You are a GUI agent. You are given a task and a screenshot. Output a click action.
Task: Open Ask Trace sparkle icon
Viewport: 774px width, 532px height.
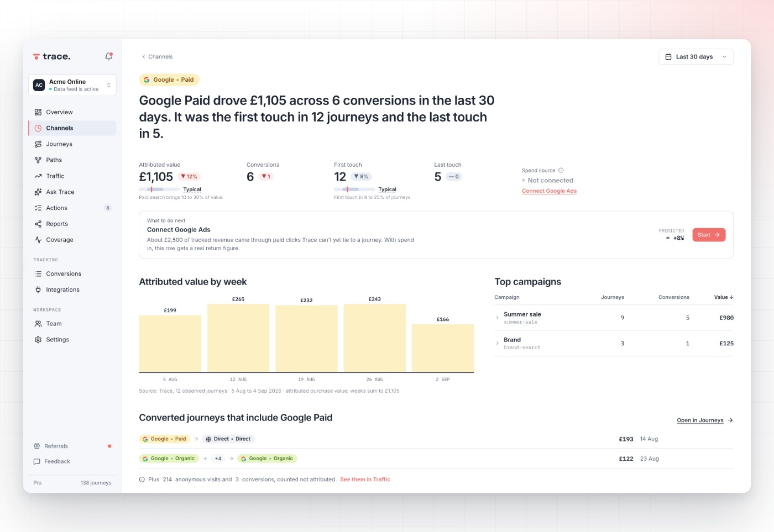click(x=38, y=192)
